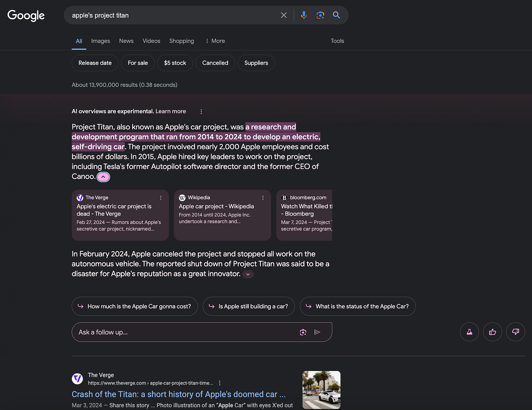532x410 pixels.
Task: Open 'Crash of the Titan' result link
Action: click(x=179, y=394)
